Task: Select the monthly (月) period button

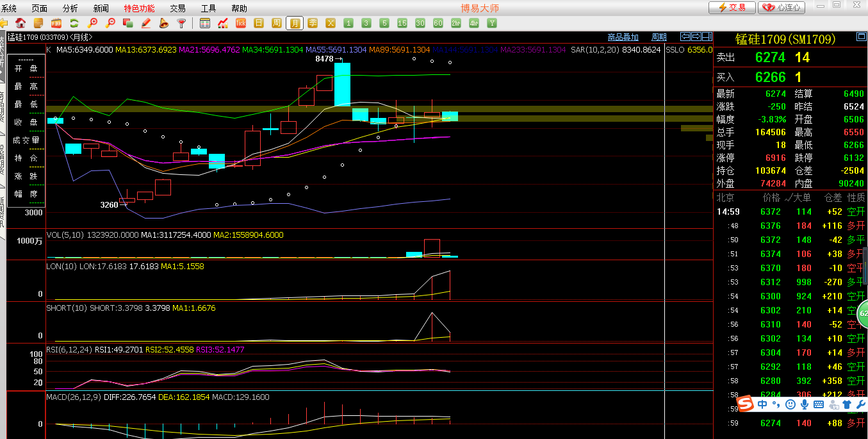Action: [295, 23]
